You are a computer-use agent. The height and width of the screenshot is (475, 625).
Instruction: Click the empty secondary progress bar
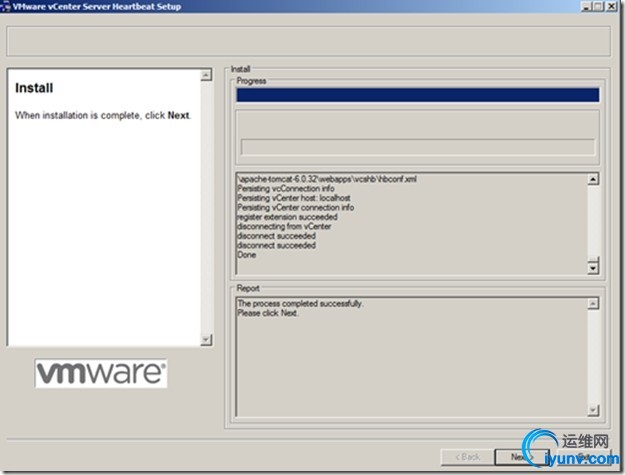[x=417, y=147]
